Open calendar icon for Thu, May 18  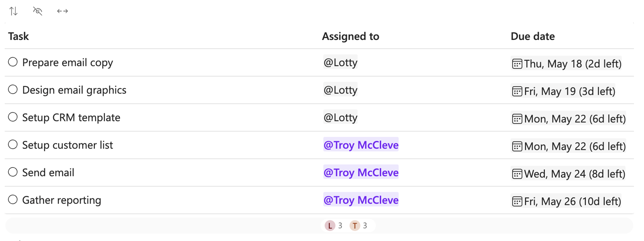click(517, 64)
